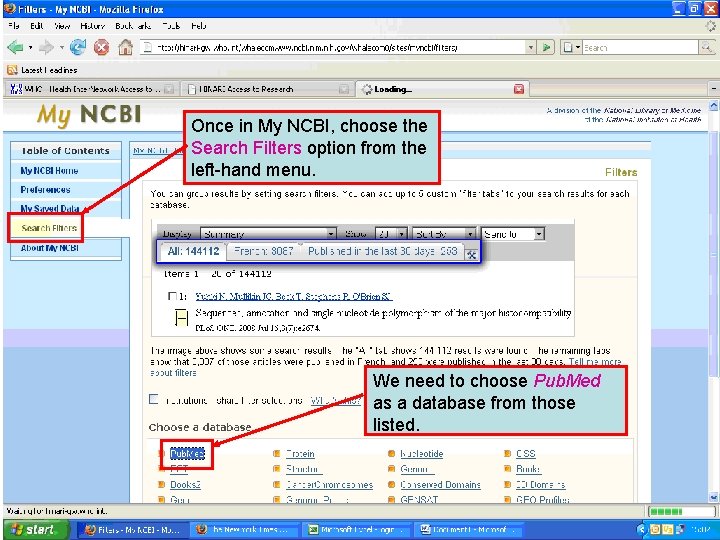Select the GSS database link
The width and height of the screenshot is (720, 540).
pos(526,454)
